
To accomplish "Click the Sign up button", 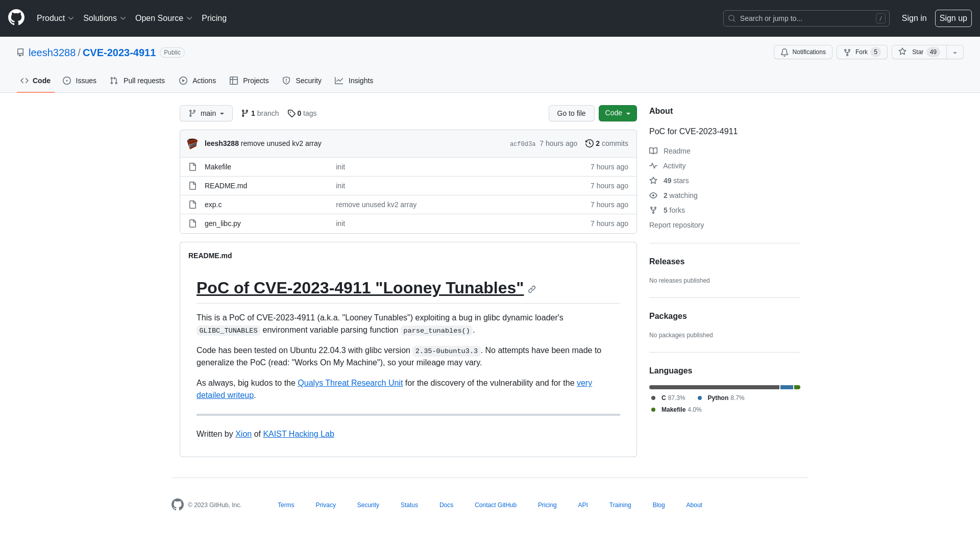I will point(953,18).
